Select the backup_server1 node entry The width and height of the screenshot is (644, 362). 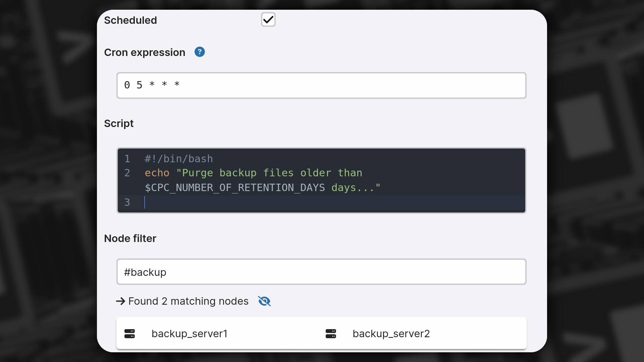(189, 334)
